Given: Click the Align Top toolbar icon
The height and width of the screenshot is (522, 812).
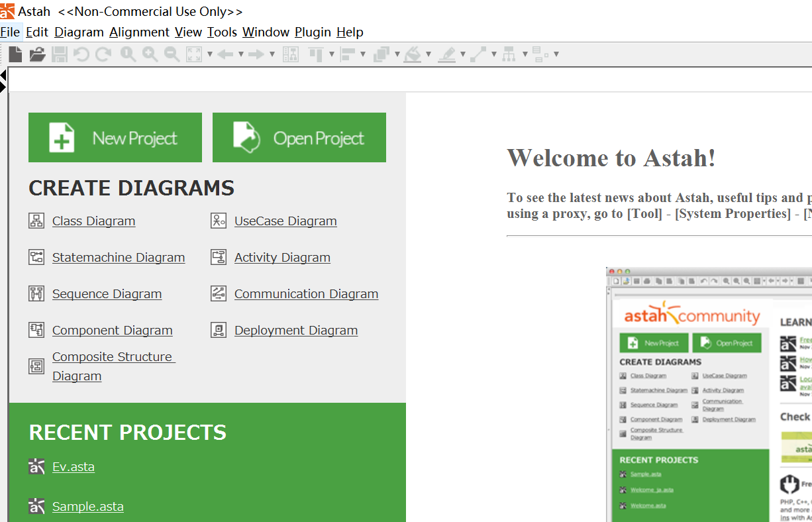Looking at the screenshot, I should 316,54.
